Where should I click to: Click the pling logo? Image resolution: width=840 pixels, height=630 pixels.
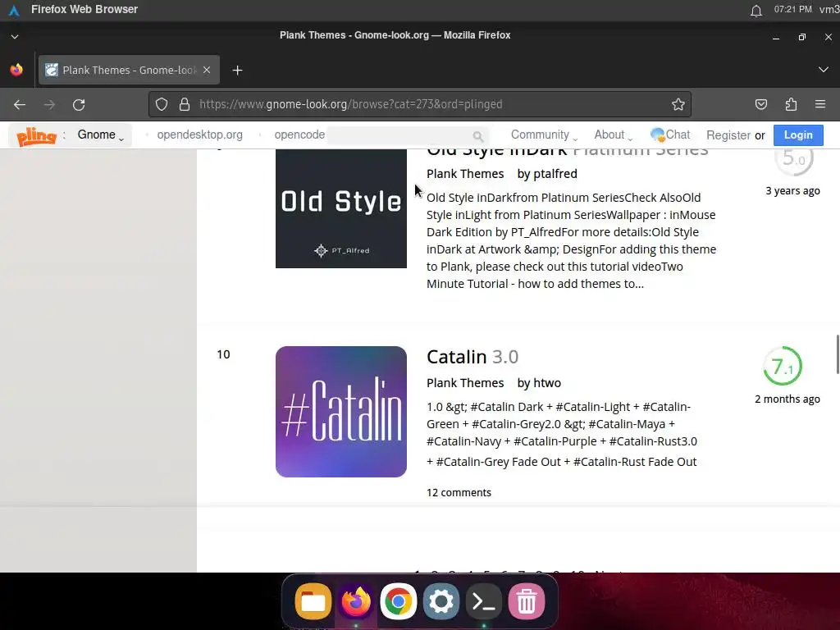[x=36, y=135]
